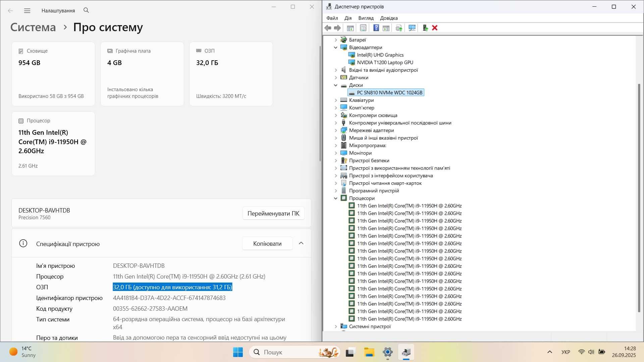Expand the Батареї node
The width and height of the screenshot is (644, 362).
[x=336, y=40]
